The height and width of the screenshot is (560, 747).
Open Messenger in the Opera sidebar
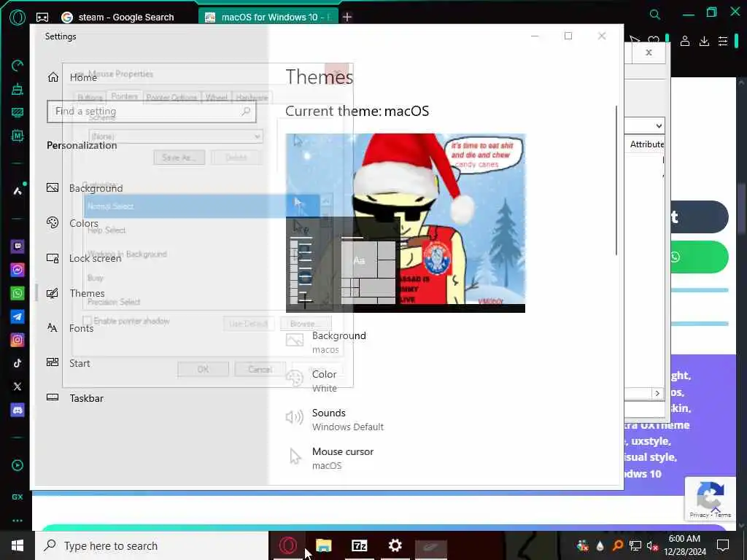tap(18, 270)
